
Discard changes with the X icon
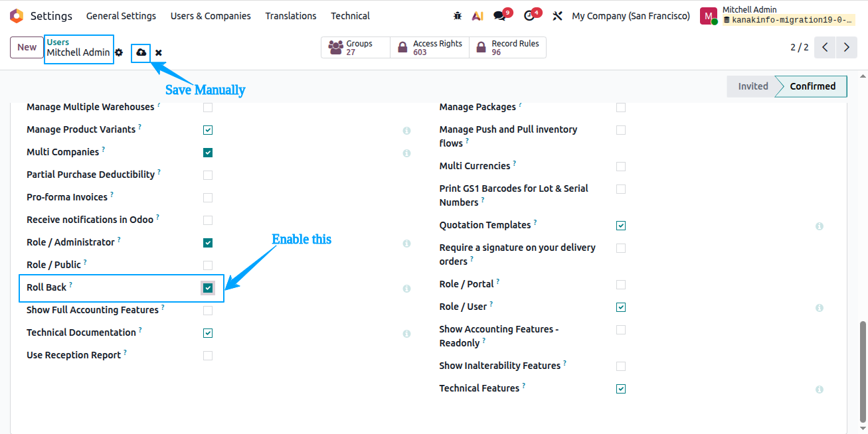pos(159,52)
